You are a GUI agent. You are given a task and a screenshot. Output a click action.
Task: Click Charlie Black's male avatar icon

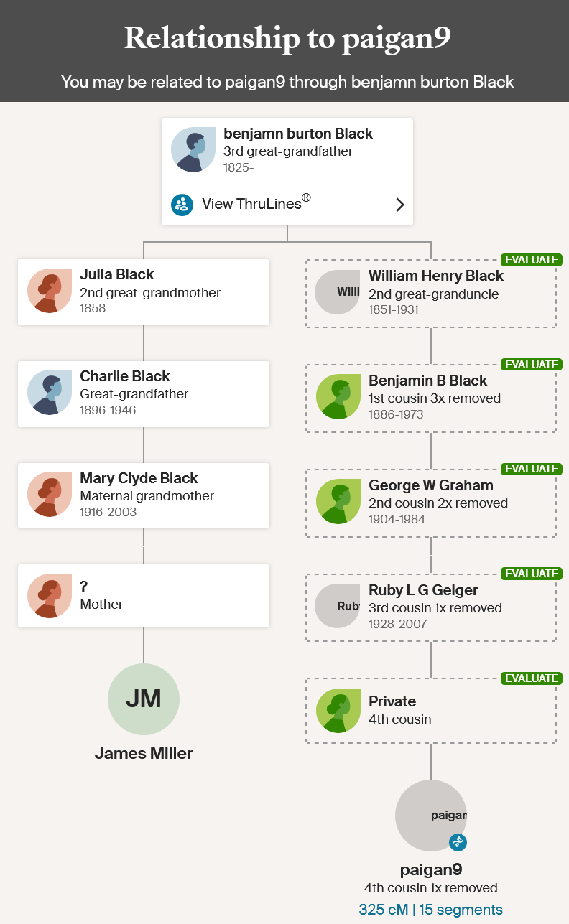pos(50,393)
